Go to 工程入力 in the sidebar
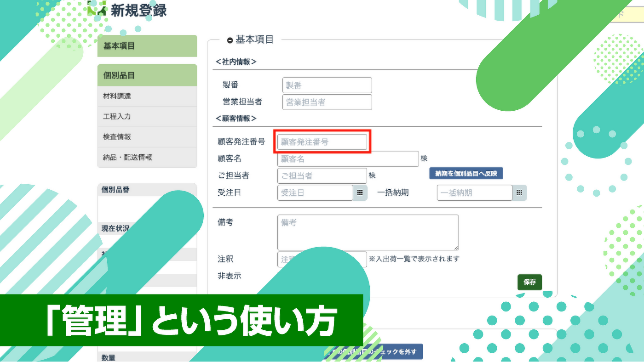 pos(147,117)
